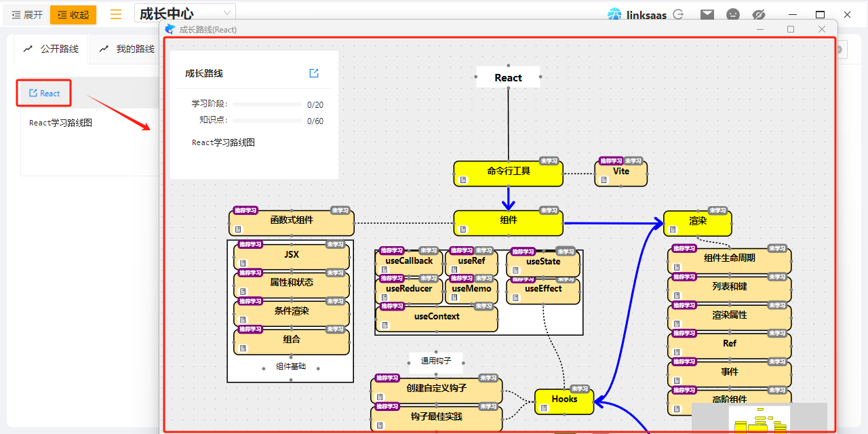Switch to the 我的路线 tab
The width and height of the screenshot is (868, 434).
click(x=127, y=49)
